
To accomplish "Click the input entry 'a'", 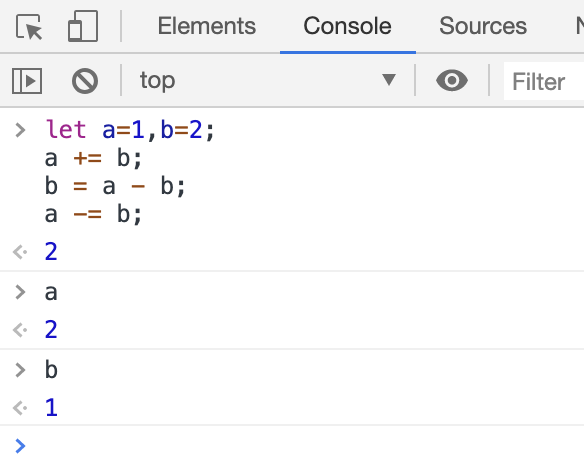I will (x=51, y=293).
